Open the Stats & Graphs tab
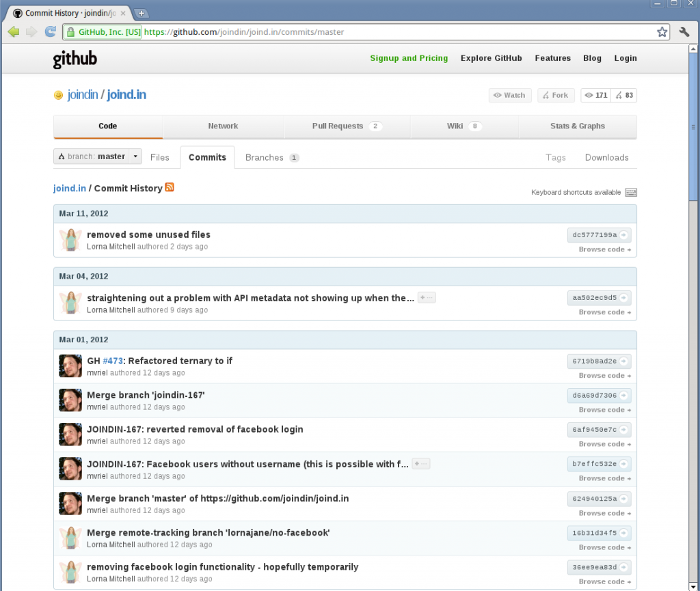Viewport: 700px width, 591px height. (x=577, y=126)
